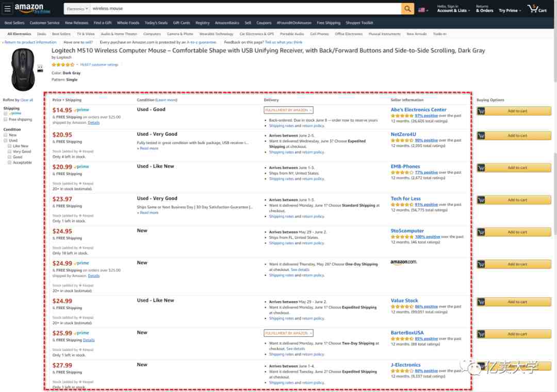Open Today's Deals

[156, 23]
